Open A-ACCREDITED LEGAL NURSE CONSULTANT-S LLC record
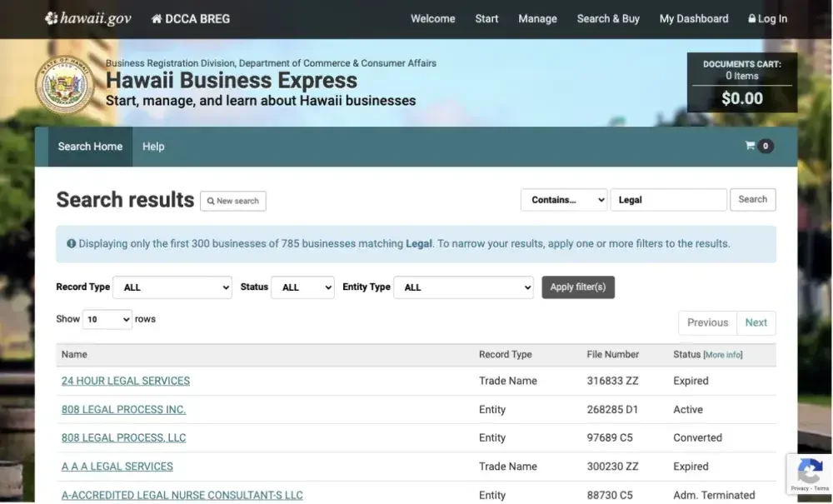The width and height of the screenshot is (833, 504). (182, 495)
